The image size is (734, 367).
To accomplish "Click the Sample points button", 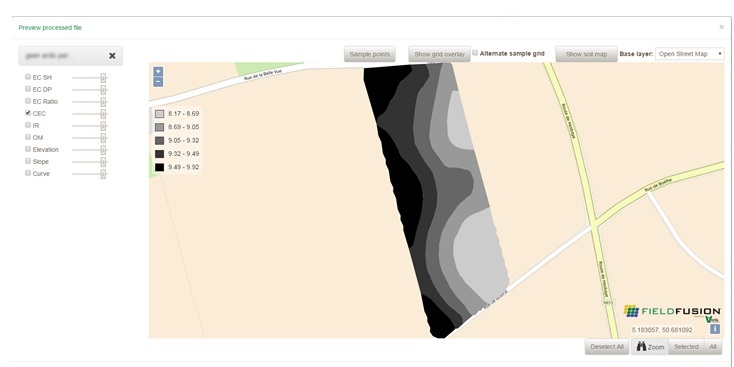I will [x=370, y=54].
